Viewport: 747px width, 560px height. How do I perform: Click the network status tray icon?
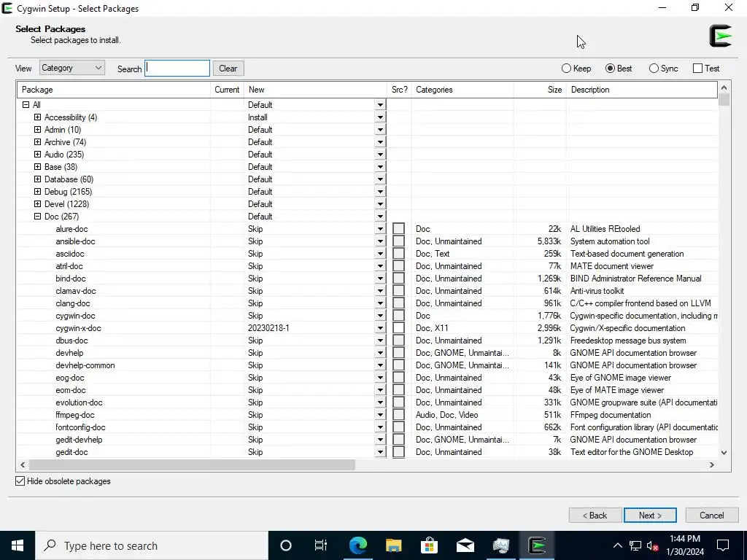tap(635, 545)
